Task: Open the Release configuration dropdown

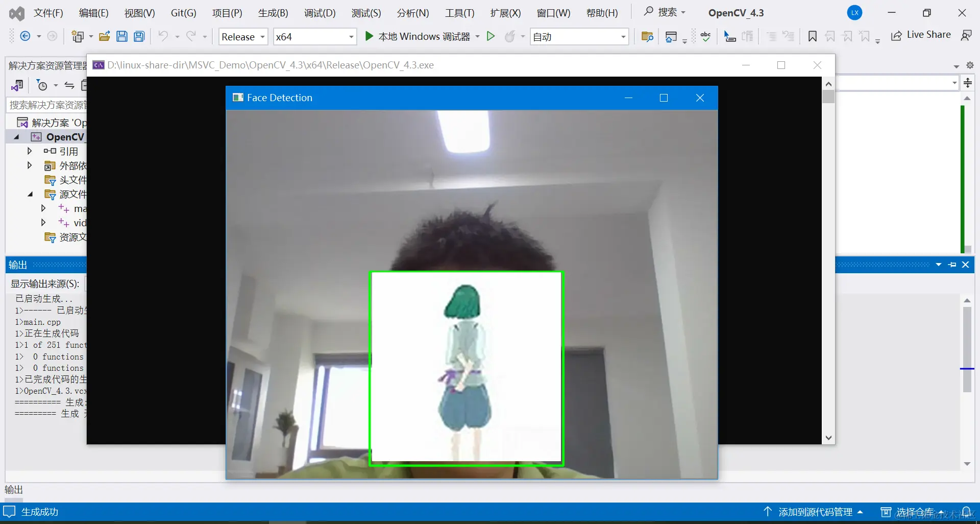Action: 243,37
